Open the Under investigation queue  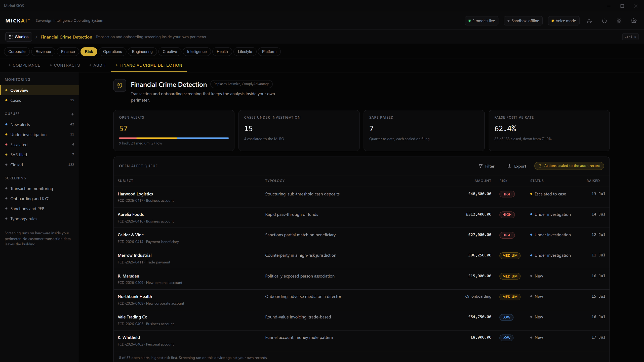[39, 134]
